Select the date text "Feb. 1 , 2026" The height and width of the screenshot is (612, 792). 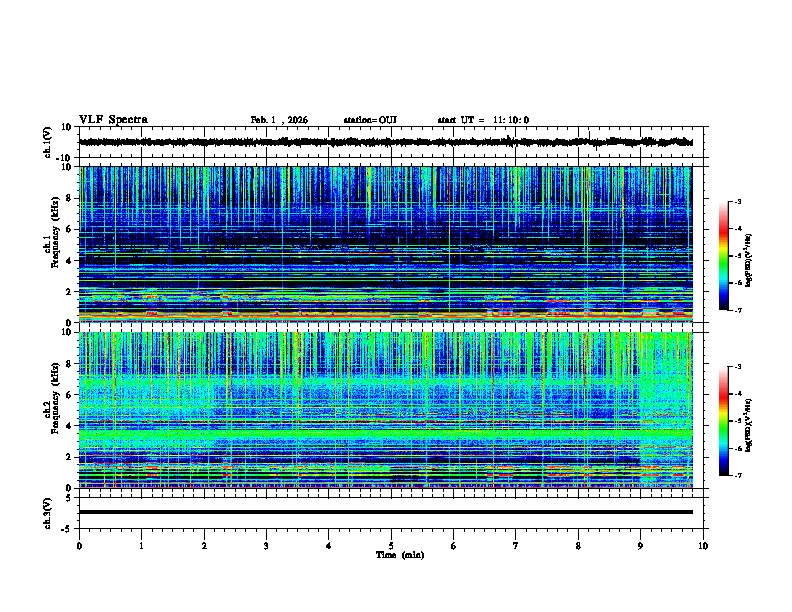click(x=279, y=120)
